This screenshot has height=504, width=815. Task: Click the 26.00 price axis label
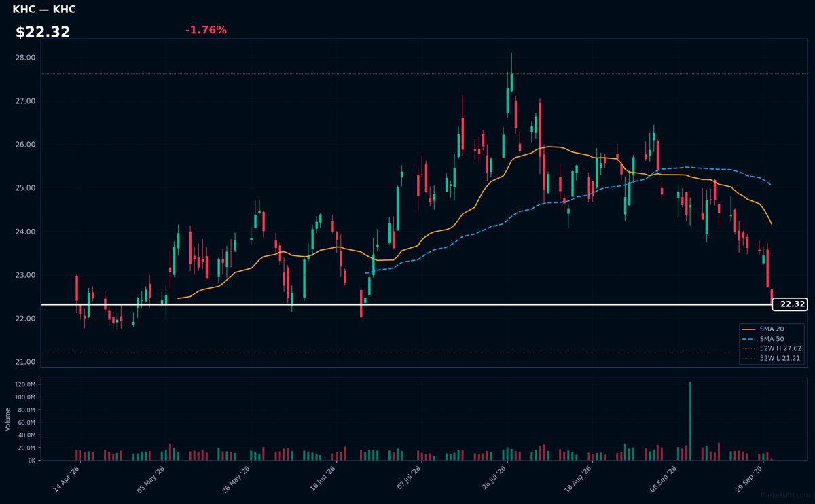click(25, 145)
